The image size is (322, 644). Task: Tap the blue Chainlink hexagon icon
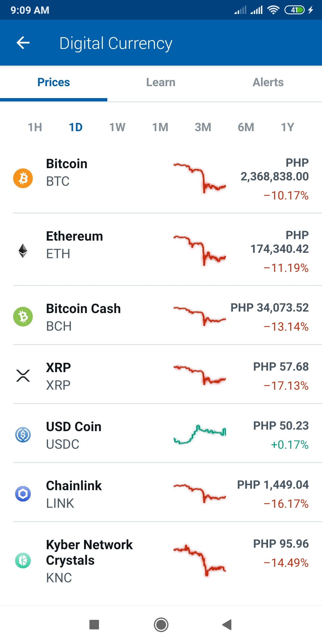click(x=23, y=494)
